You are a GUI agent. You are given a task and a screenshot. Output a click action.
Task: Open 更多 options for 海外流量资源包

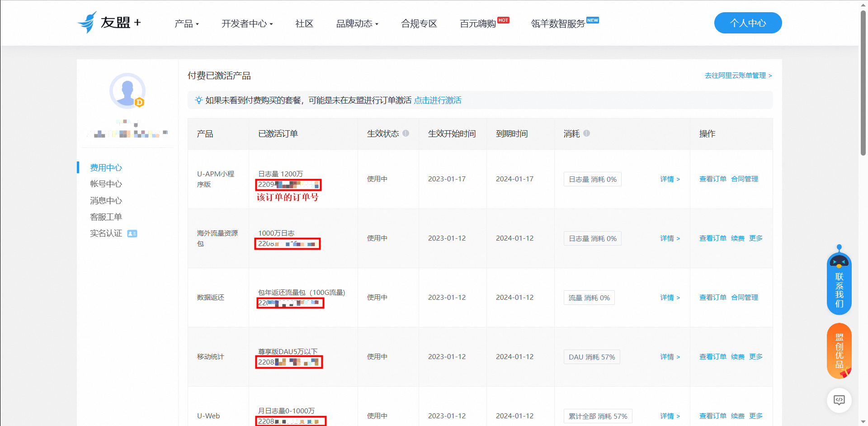pyautogui.click(x=755, y=238)
